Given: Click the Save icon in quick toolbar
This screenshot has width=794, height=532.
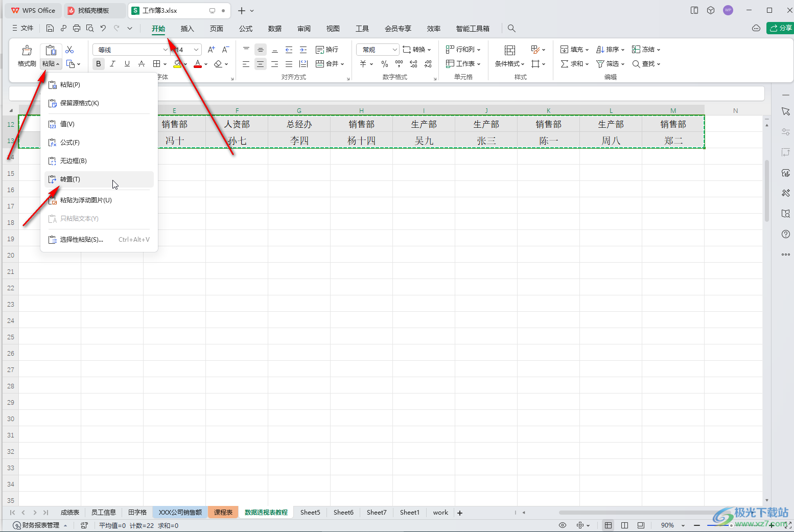Looking at the screenshot, I should (x=50, y=28).
